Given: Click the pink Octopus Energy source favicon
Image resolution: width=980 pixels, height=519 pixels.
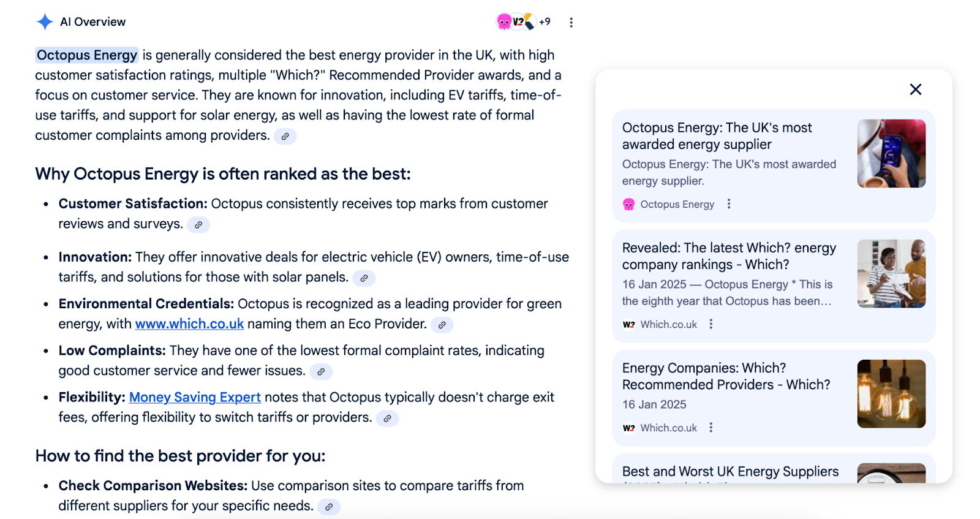Looking at the screenshot, I should 503,21.
